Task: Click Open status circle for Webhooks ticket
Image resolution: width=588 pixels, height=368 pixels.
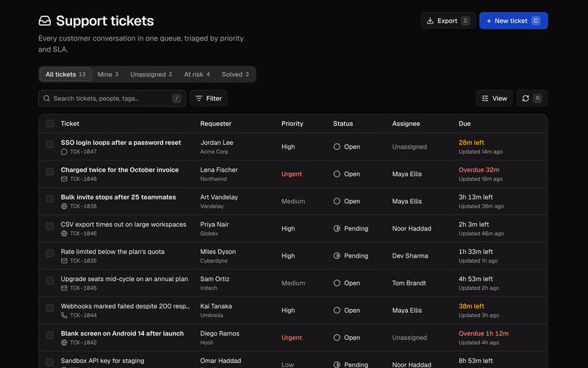Action: coord(337,310)
